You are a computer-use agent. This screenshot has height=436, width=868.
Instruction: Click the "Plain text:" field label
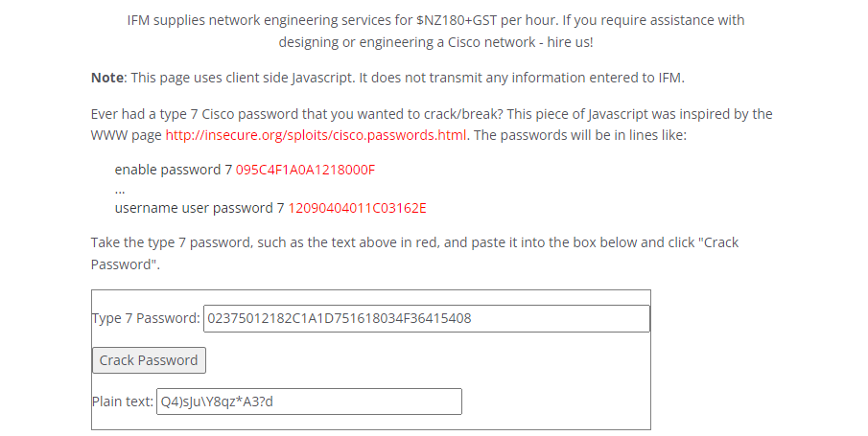(123, 402)
